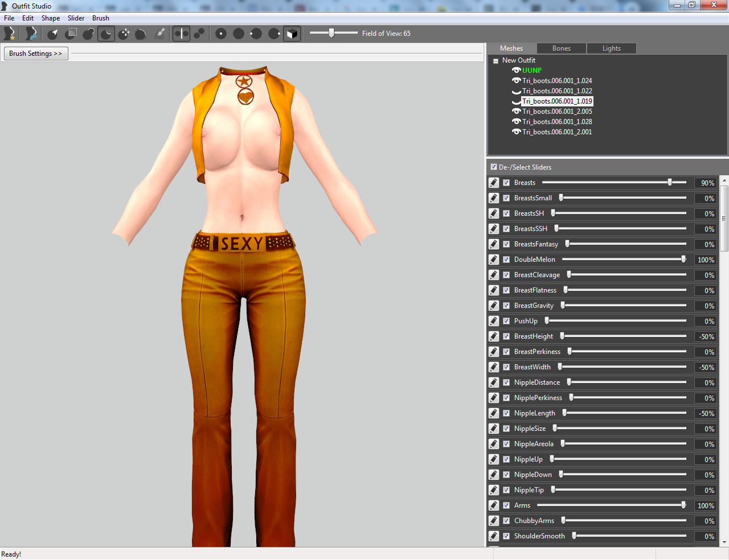This screenshot has height=560, width=729.
Task: Toggle the De-/Select Sliders checkbox
Action: (x=494, y=167)
